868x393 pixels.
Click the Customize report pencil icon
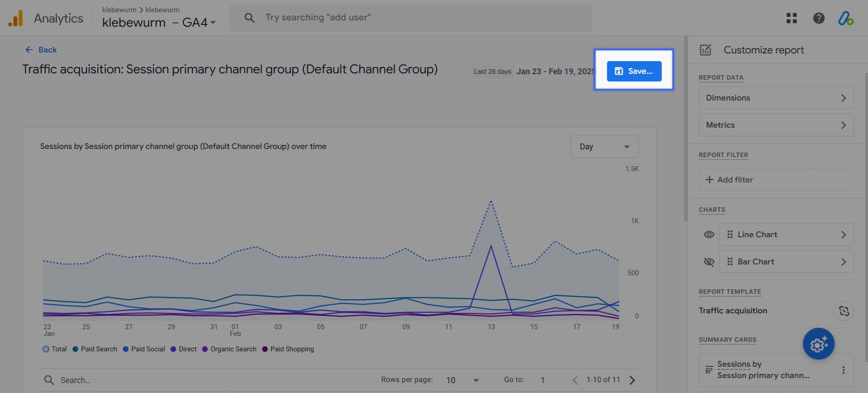click(706, 50)
